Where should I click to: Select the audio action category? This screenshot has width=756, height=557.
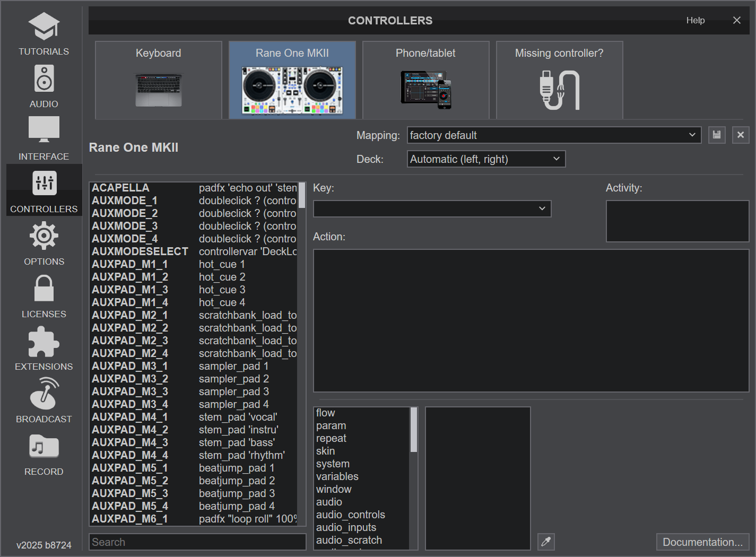[x=362, y=502]
